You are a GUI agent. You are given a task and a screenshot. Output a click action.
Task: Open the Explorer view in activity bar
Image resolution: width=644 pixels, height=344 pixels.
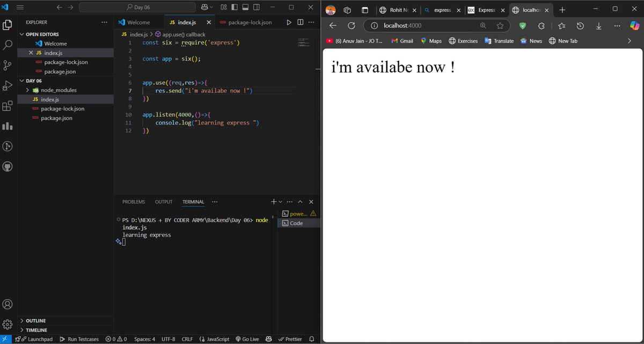tap(8, 25)
